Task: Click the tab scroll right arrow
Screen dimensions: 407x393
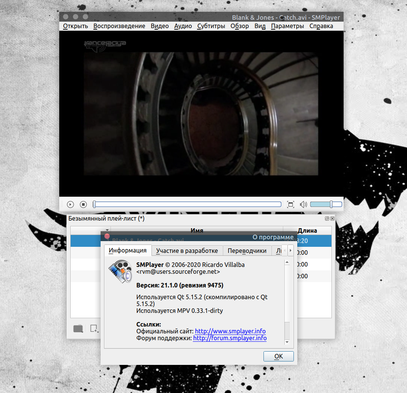Action: (x=290, y=250)
